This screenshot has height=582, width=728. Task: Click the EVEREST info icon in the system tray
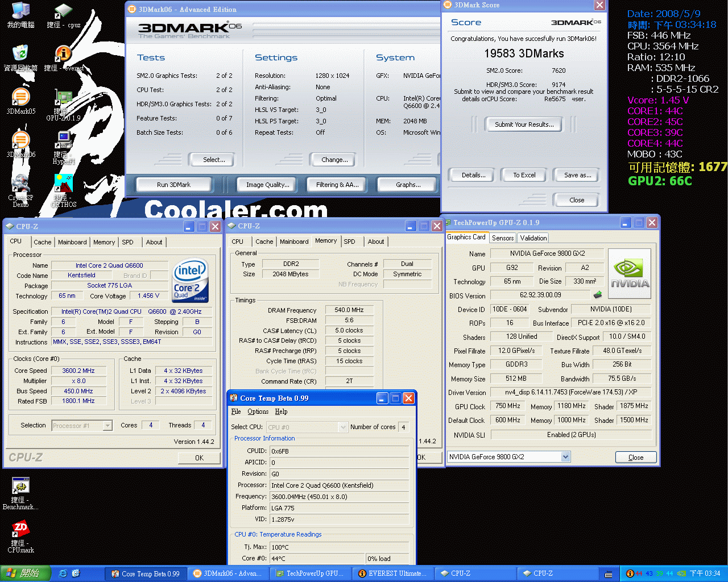click(x=630, y=573)
